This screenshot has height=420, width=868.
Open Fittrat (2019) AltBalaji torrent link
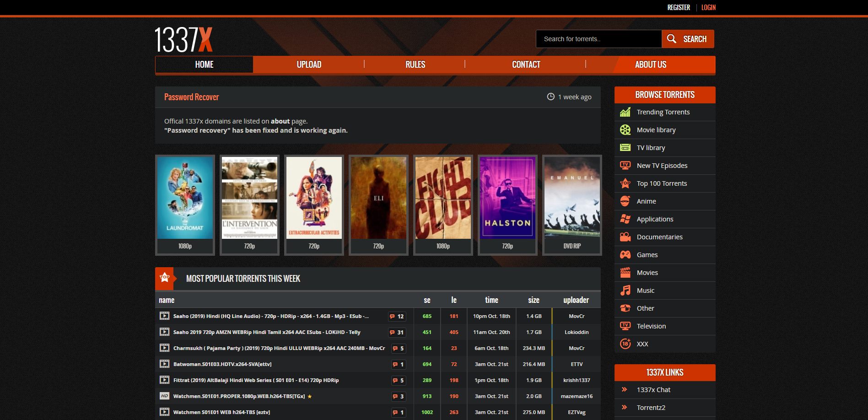pyautogui.click(x=256, y=380)
